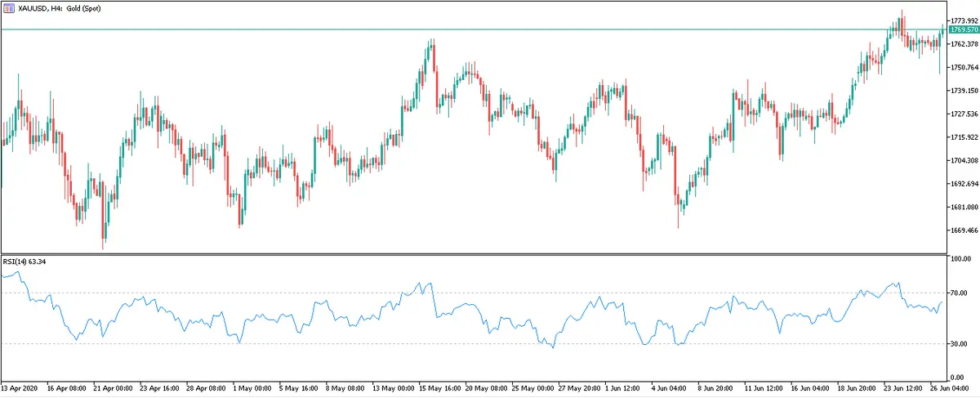The image size is (980, 398).
Task: Click the chart window icon beside XAUUSD
Action: [x=9, y=7]
